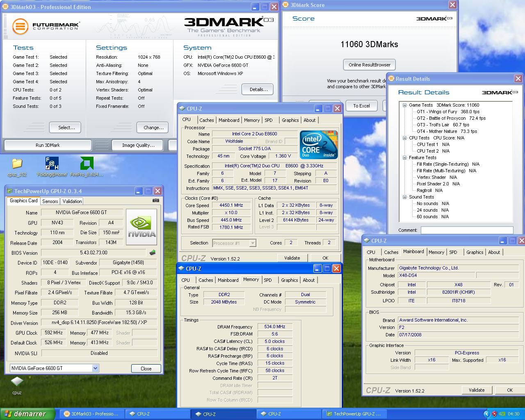Click the Close button in GPU-Z

click(x=146, y=368)
